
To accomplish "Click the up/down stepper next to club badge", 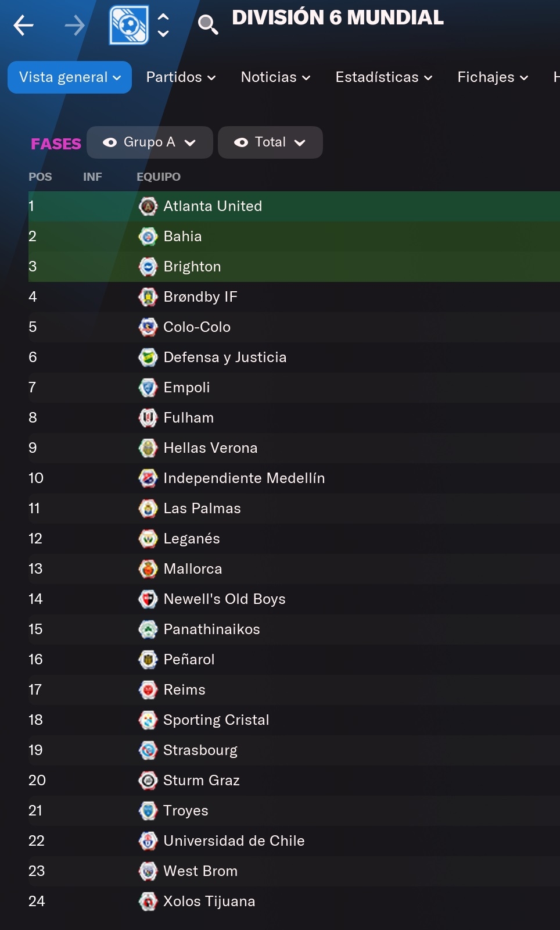I will pos(164,25).
